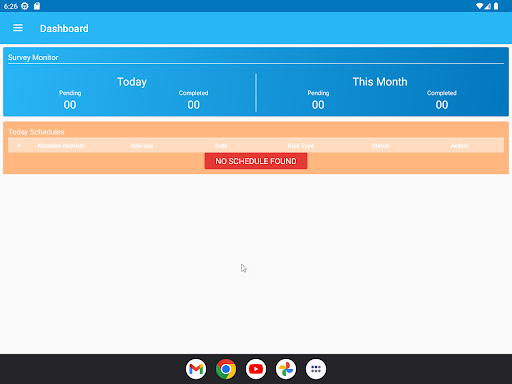The height and width of the screenshot is (384, 512).
Task: Open Gmail from the dock
Action: point(196,369)
